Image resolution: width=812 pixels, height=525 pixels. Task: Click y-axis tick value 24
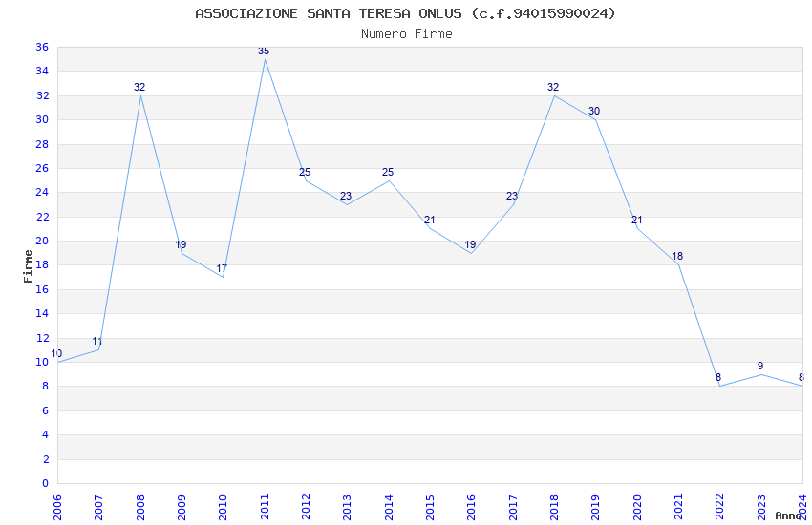click(42, 193)
